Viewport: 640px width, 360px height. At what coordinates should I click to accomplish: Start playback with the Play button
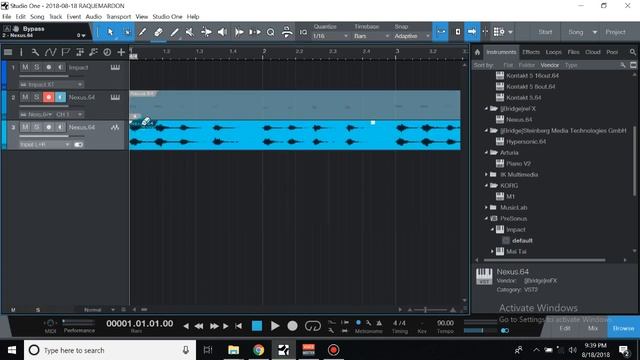click(275, 326)
